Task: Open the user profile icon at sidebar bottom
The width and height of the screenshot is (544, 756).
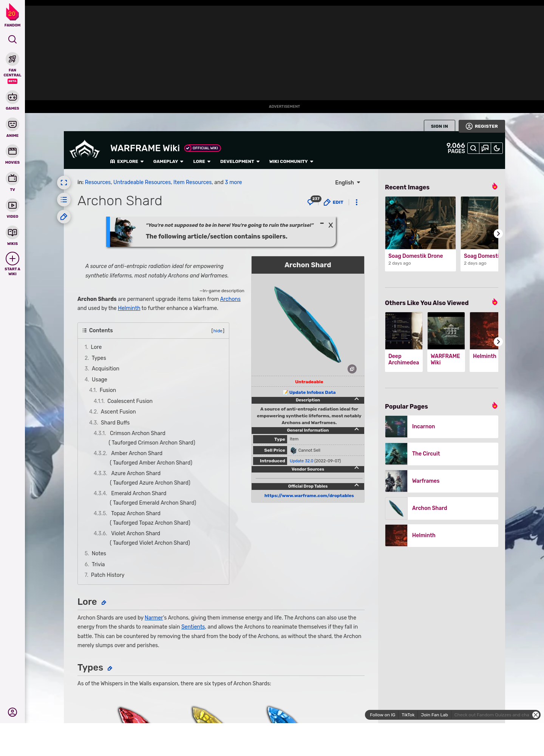Action: click(12, 712)
